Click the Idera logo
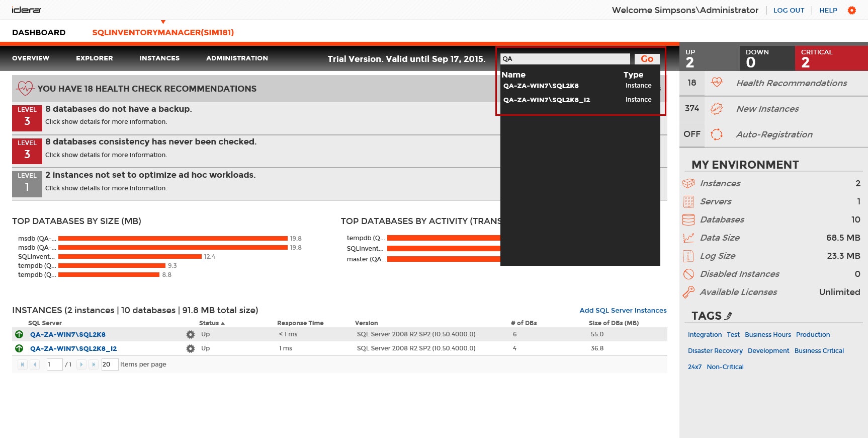868x438 pixels. pyautogui.click(x=27, y=10)
